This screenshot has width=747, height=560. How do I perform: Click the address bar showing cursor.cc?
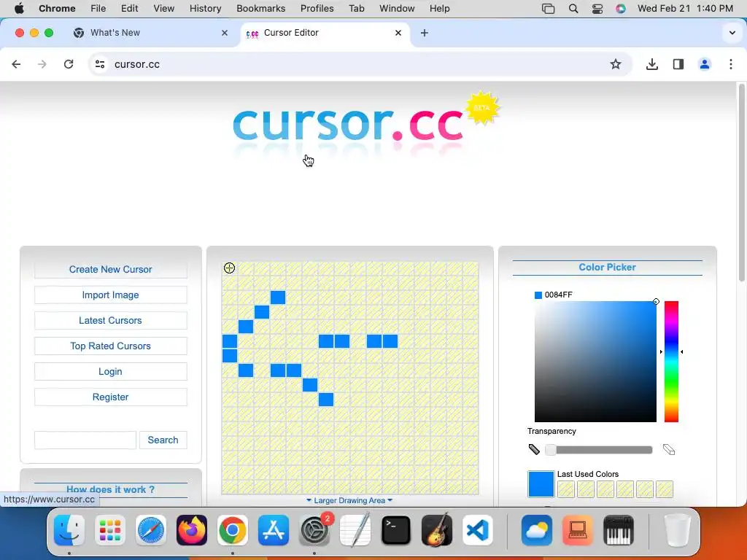(x=360, y=64)
